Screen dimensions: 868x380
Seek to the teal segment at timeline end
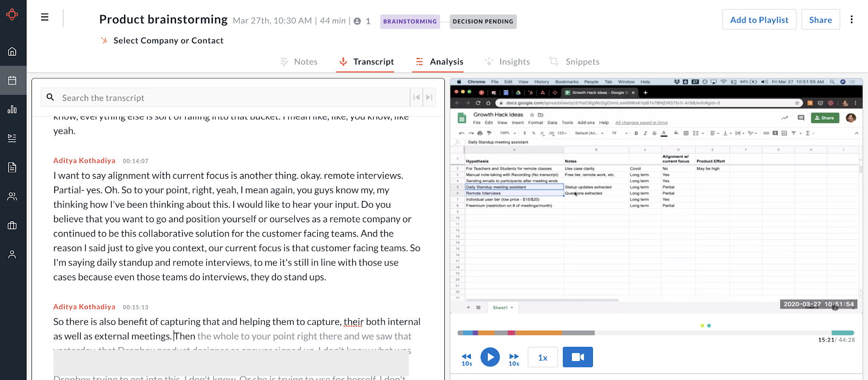[x=843, y=333]
